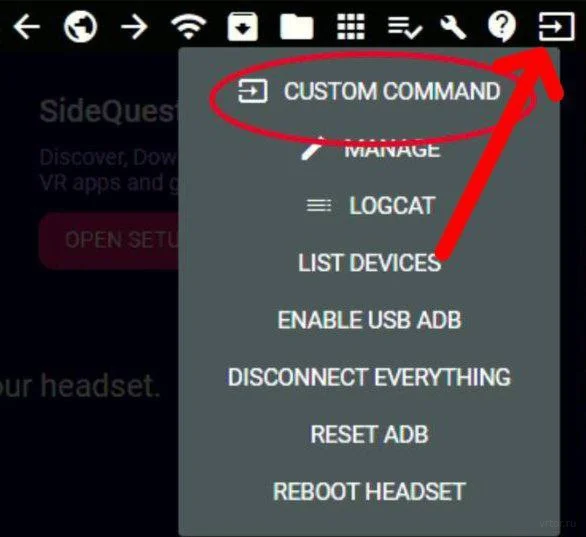
Task: Choose LIST DEVICES option
Action: point(369,263)
